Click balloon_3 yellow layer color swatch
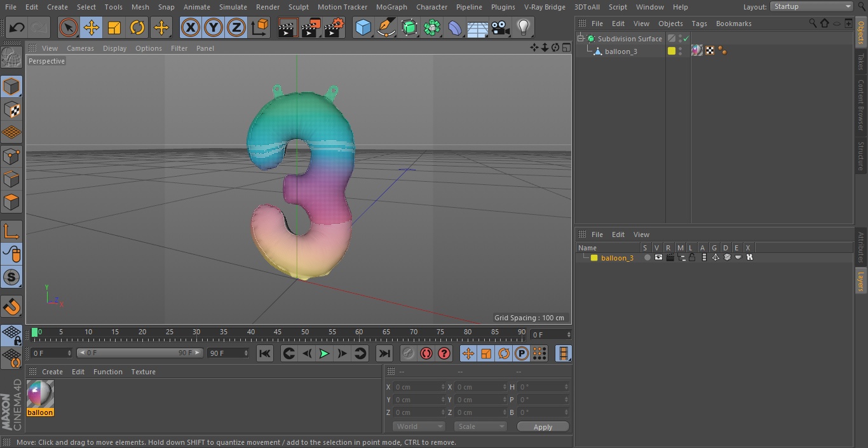The height and width of the screenshot is (448, 868). coord(671,51)
